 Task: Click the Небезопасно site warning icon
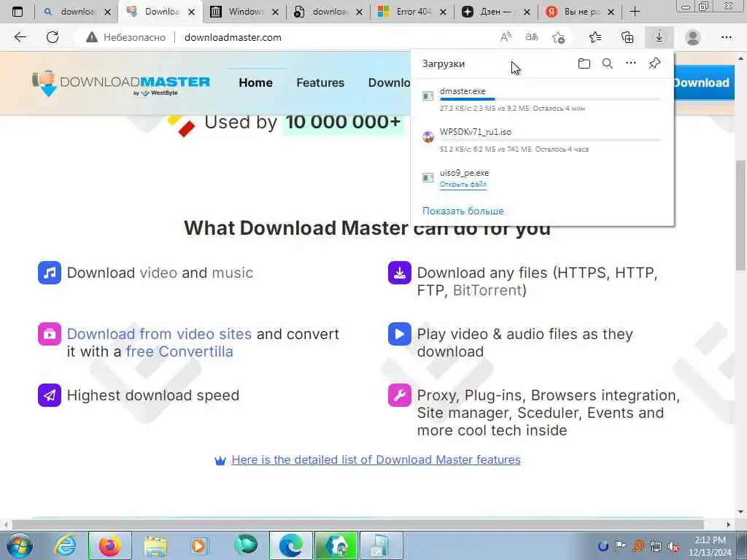coord(91,37)
